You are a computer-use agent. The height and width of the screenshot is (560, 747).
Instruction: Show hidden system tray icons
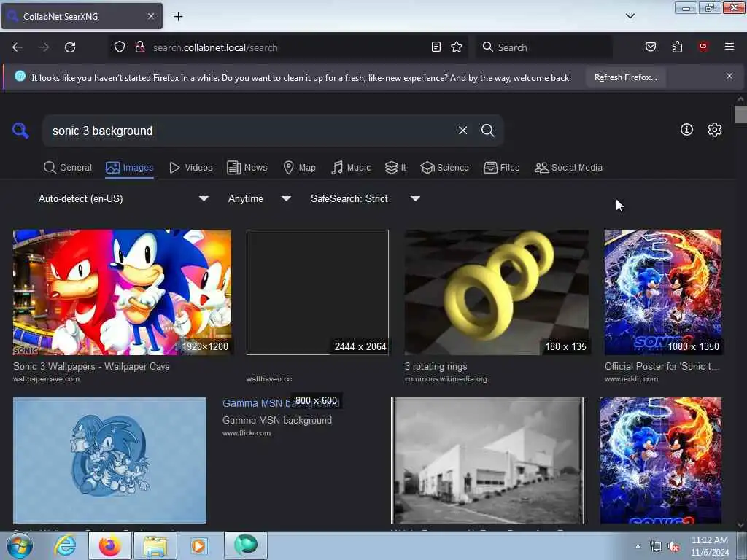tap(638, 546)
